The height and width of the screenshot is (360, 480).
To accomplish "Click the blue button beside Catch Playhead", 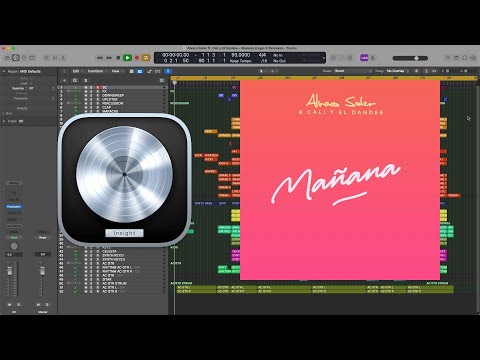I will point(168,71).
